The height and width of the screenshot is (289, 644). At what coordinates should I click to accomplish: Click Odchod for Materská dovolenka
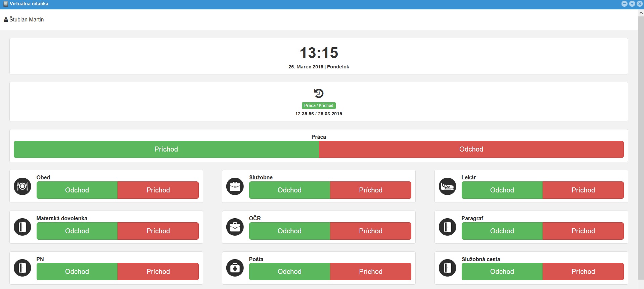pos(77,231)
